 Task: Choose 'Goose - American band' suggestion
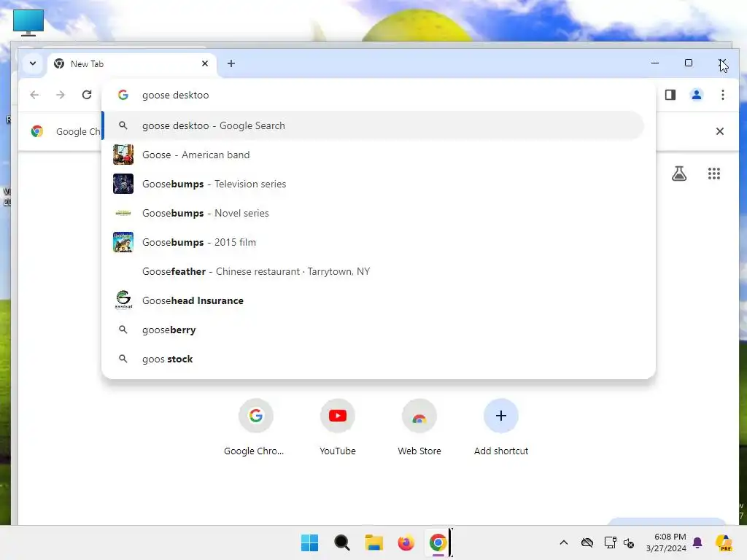373,155
